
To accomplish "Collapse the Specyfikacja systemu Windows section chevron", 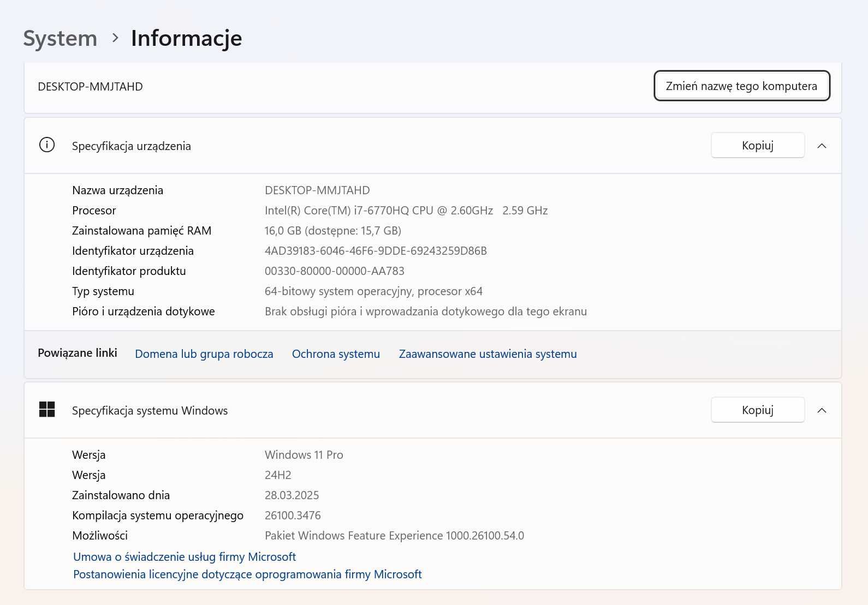I will pos(822,410).
